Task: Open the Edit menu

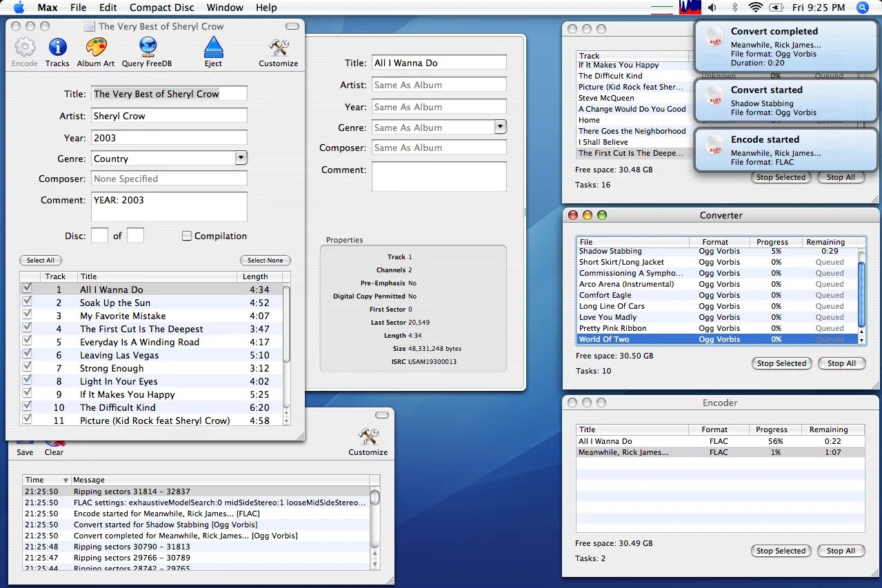Action: click(108, 8)
